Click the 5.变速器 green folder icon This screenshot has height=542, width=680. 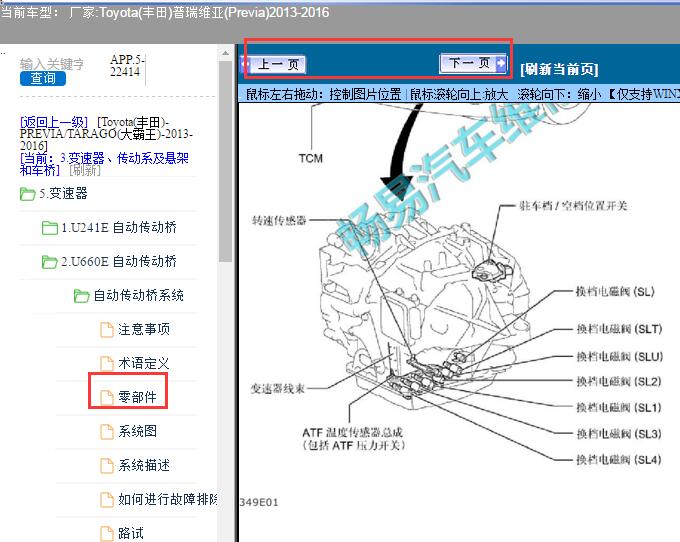(x=27, y=194)
